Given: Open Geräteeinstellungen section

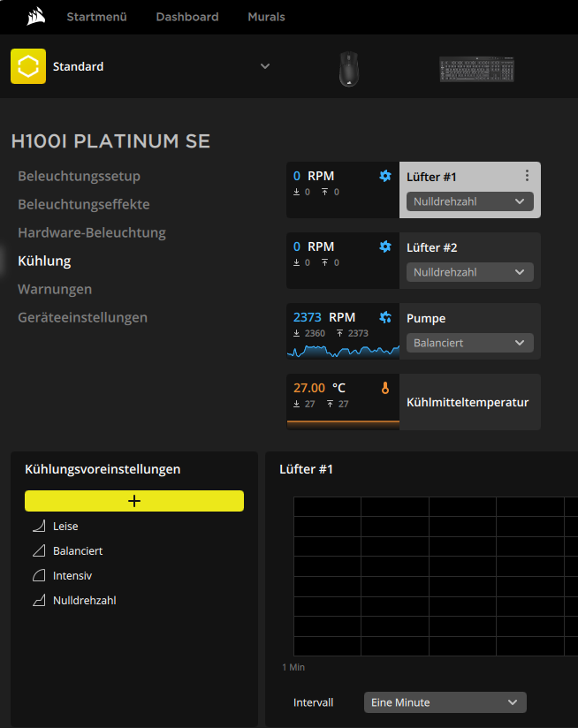Looking at the screenshot, I should pos(83,317).
